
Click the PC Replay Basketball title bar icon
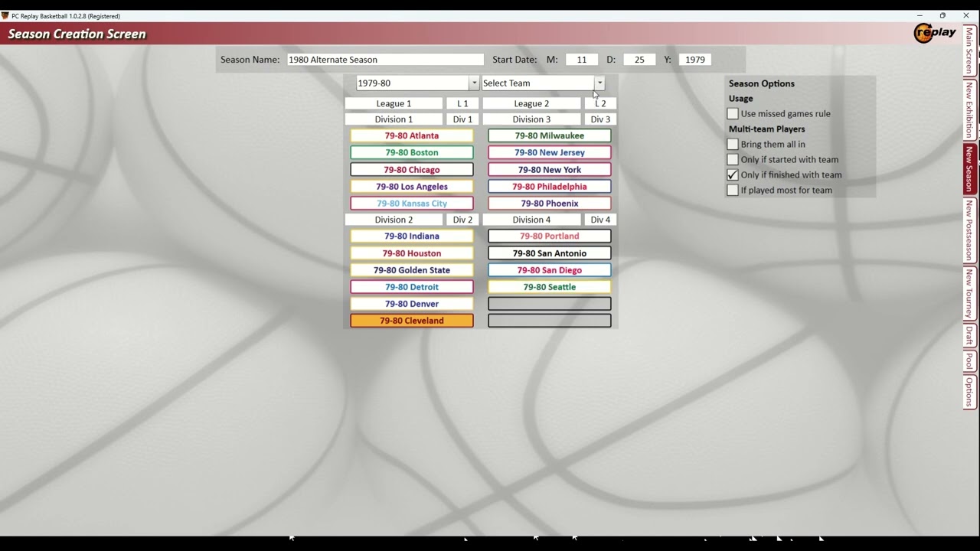click(x=5, y=15)
